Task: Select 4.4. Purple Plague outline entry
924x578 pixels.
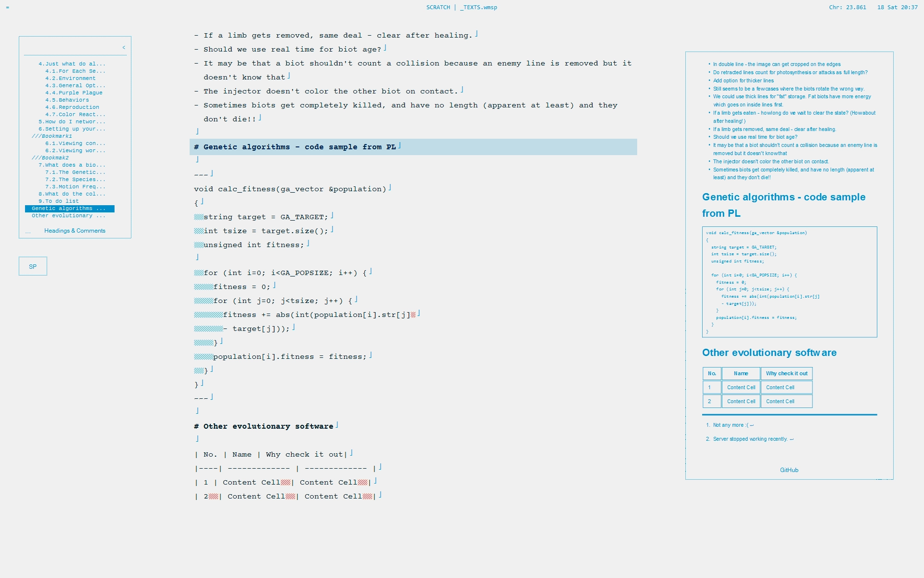Action: pyautogui.click(x=75, y=92)
